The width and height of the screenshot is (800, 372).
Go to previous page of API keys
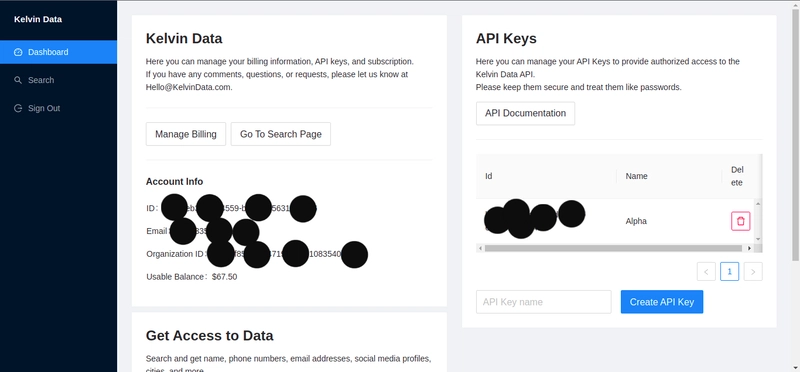(706, 271)
